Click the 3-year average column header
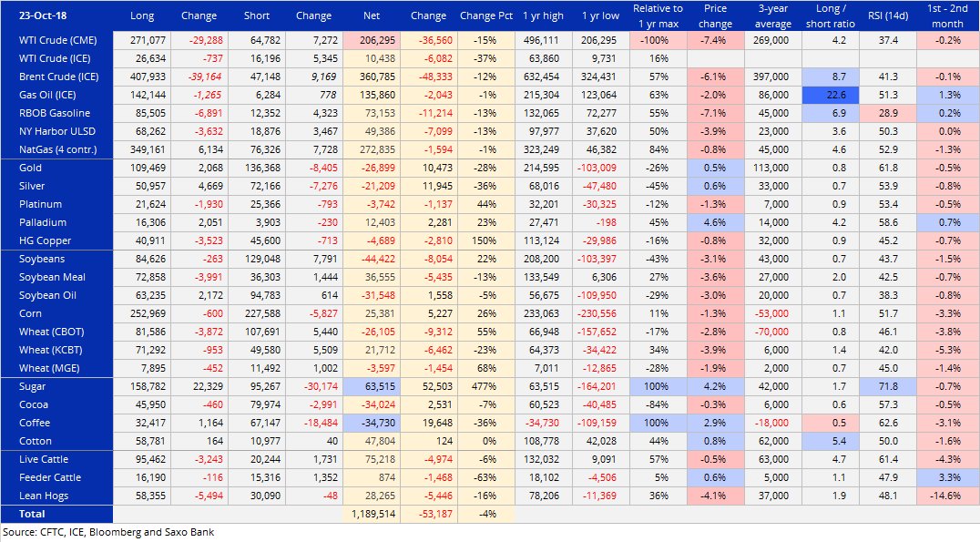The height and width of the screenshot is (542, 980). tap(773, 15)
